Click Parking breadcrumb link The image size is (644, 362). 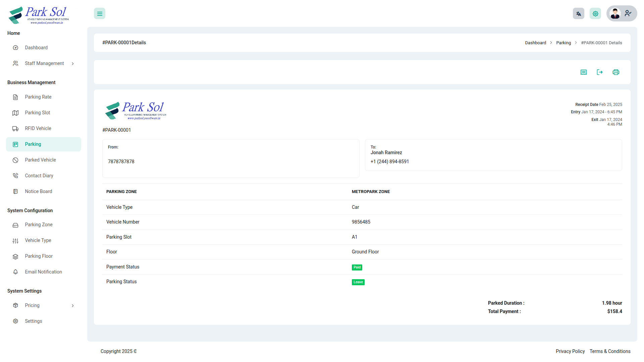click(x=563, y=43)
